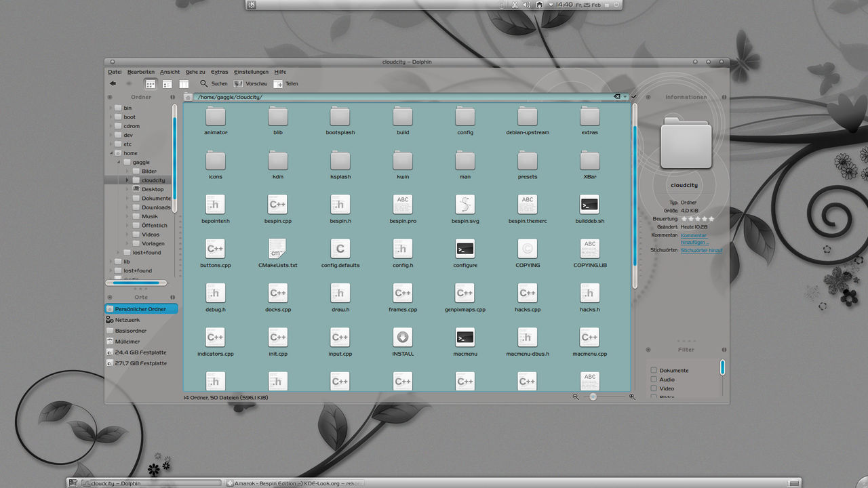Collapse the gaggle folder in tree
Viewport: 868px width, 488px height.
coord(118,162)
